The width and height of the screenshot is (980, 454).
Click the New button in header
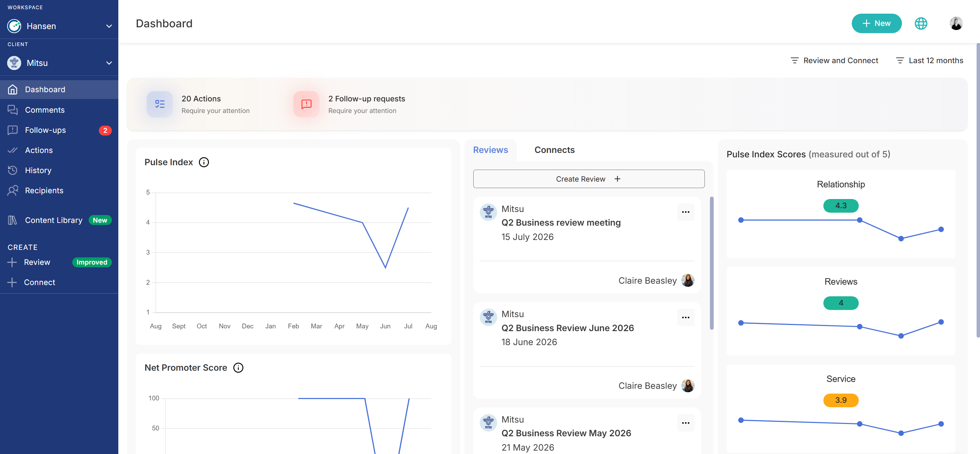tap(876, 23)
